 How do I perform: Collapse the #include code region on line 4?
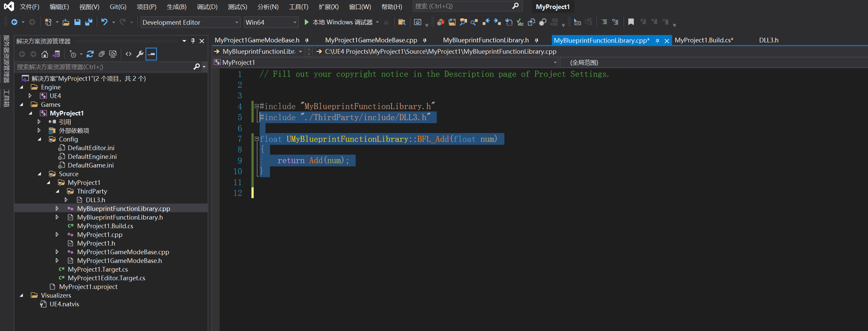[x=257, y=106]
